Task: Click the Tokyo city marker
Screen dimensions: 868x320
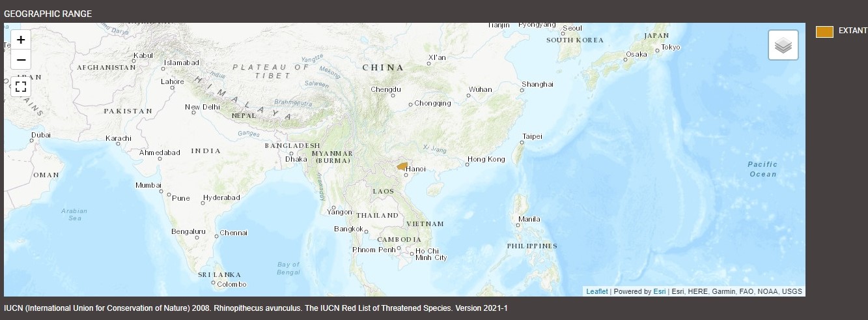Action: point(658,48)
